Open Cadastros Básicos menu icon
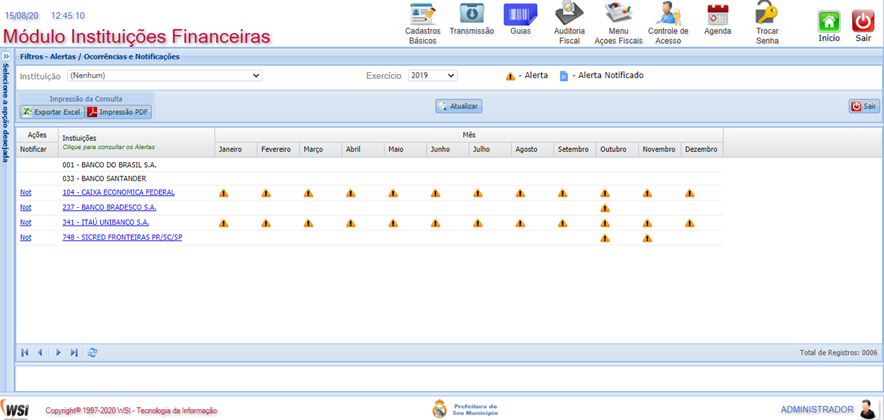Screen dimensions: 884x420 (x=423, y=14)
